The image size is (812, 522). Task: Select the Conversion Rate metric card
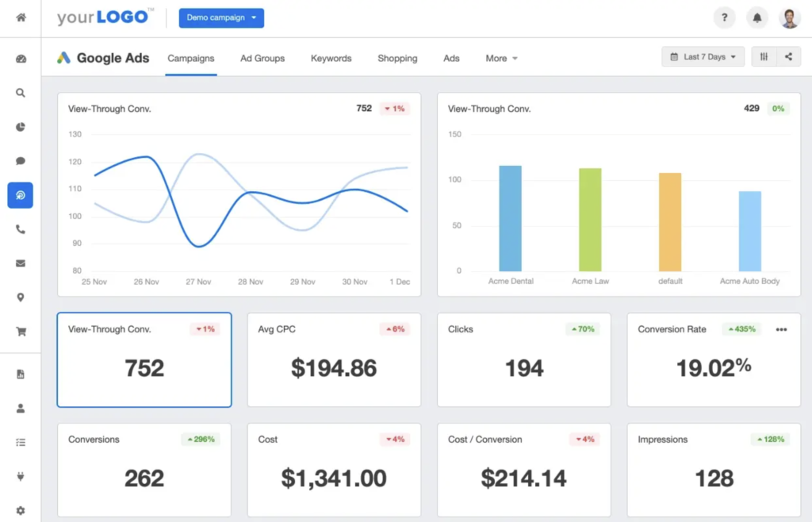[x=714, y=360]
